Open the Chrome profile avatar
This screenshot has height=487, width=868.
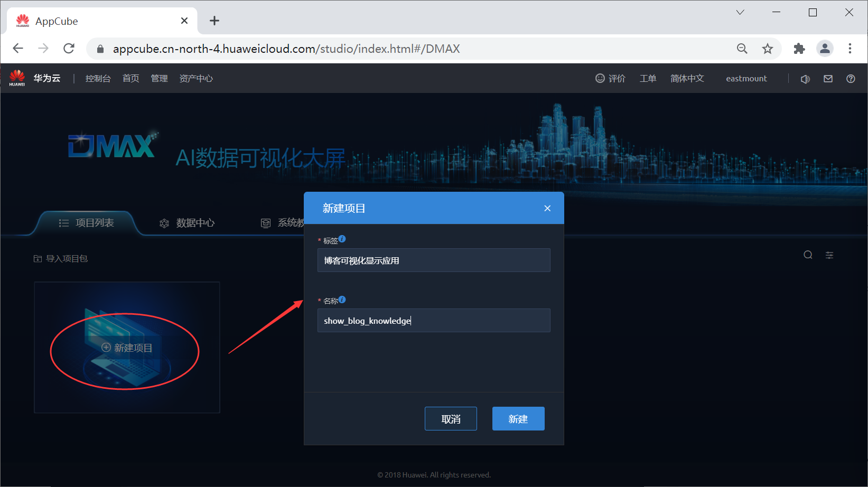click(x=825, y=49)
